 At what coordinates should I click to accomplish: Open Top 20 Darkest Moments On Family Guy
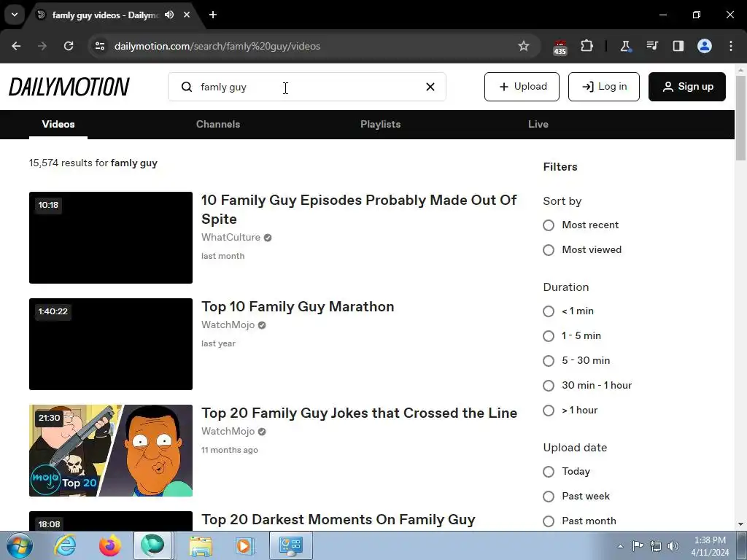point(338,519)
